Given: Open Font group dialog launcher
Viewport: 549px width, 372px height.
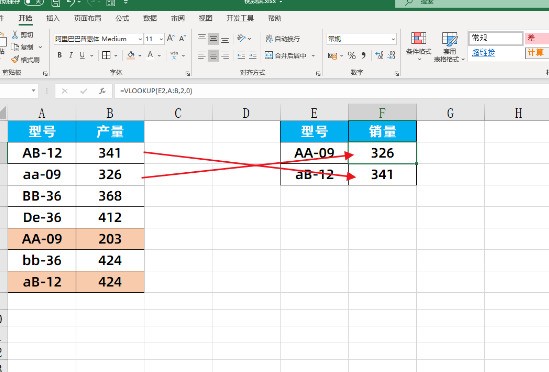Looking at the screenshot, I should (188, 73).
